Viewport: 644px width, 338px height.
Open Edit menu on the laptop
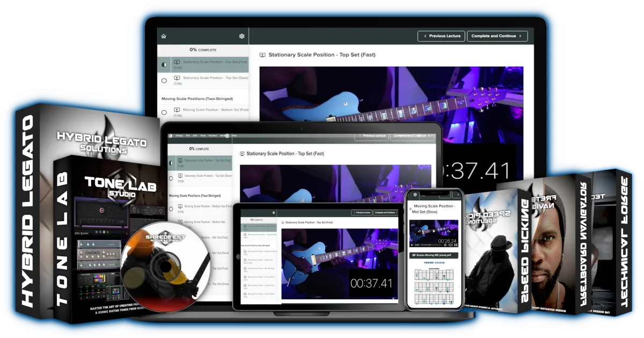pyautogui.click(x=195, y=135)
